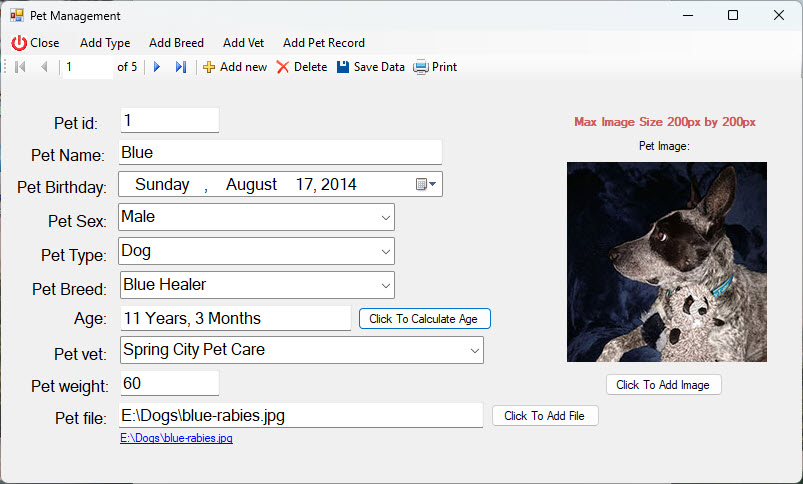Open the Pet Birthday calendar picker
The image size is (803, 484).
click(x=425, y=185)
